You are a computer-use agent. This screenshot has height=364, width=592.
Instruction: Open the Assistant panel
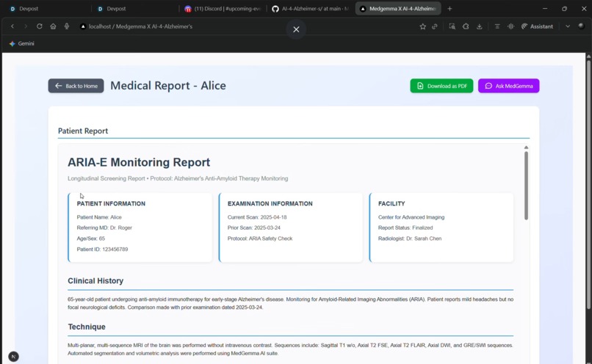click(x=537, y=26)
